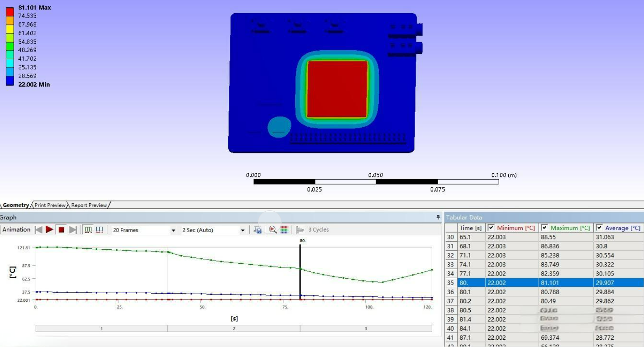Switch to the Report Preview tab

tap(89, 205)
